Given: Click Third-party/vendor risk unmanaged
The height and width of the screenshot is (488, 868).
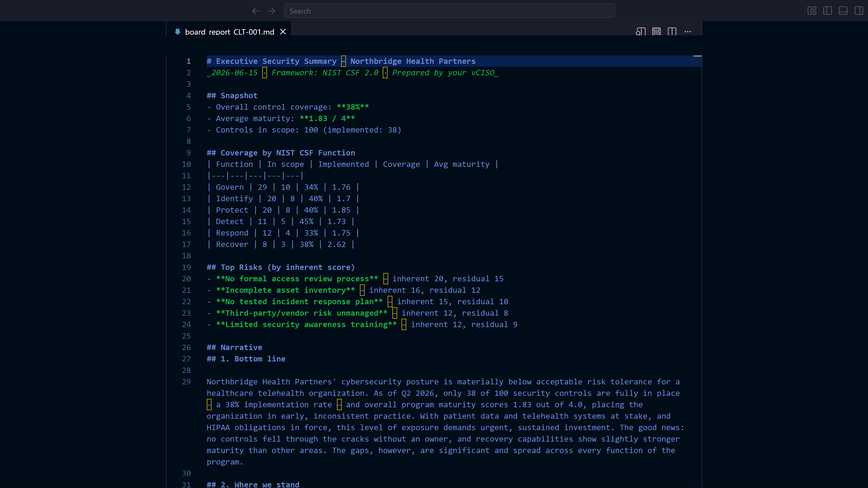Looking at the screenshot, I should [302, 313].
